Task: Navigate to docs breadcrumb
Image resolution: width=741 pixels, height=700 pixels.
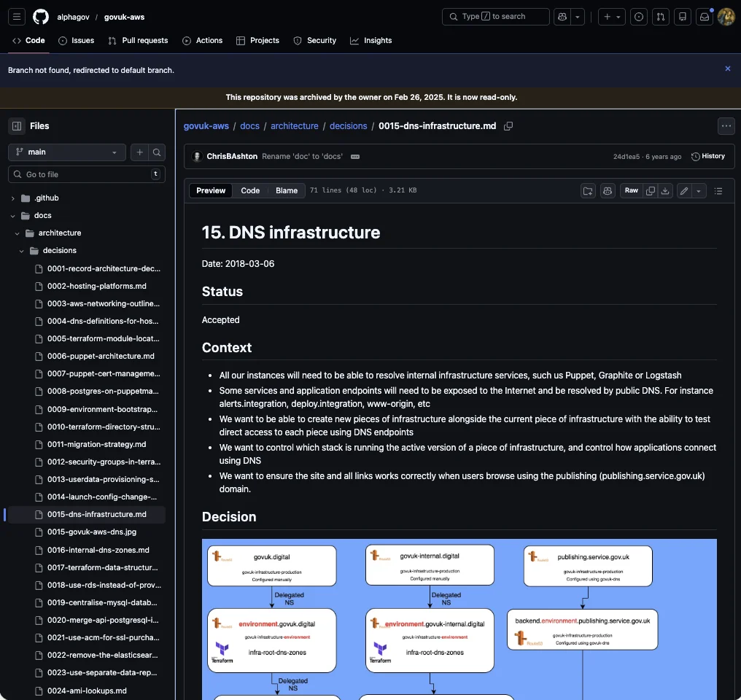Action: click(x=249, y=126)
